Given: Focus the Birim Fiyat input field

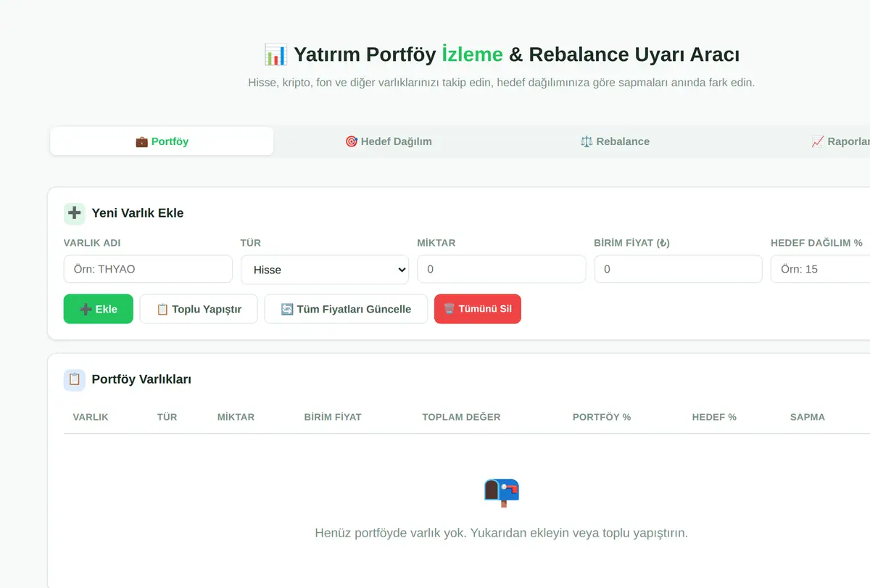Looking at the screenshot, I should click(x=679, y=269).
